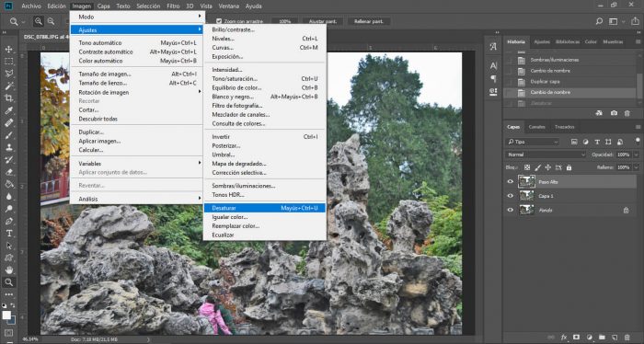Select the Eraser tool
Viewport: 644px width, 344px height.
[x=8, y=172]
